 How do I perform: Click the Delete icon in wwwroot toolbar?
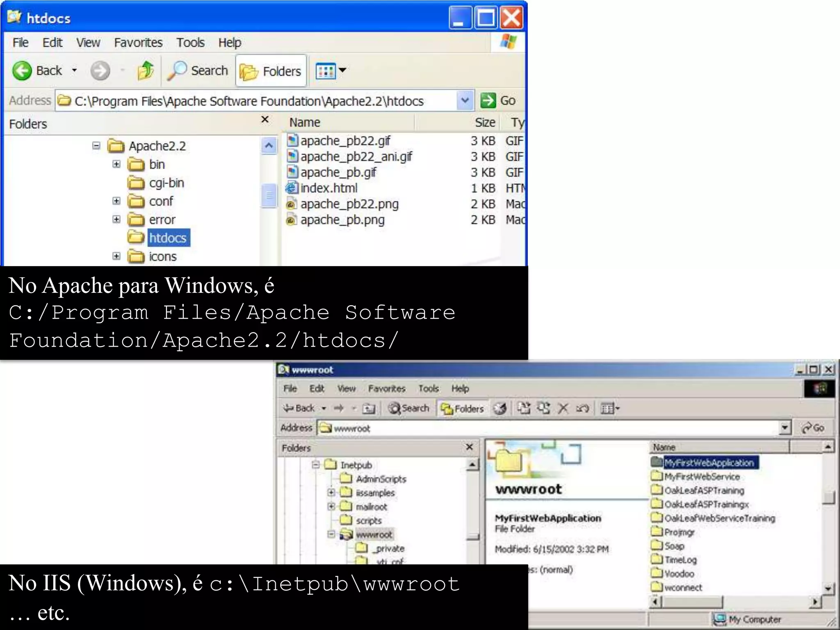tap(564, 408)
